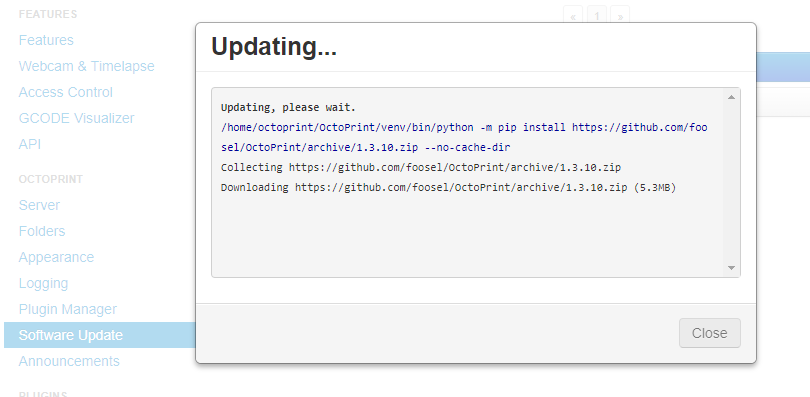Open the API settings entry
Viewport: 810px width, 397px height.
(x=29, y=144)
